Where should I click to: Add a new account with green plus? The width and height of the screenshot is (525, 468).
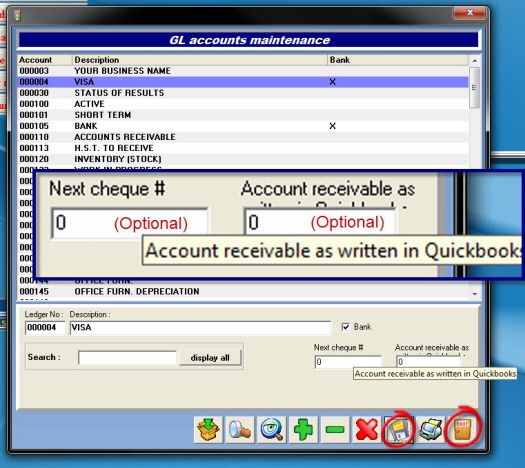[303, 430]
